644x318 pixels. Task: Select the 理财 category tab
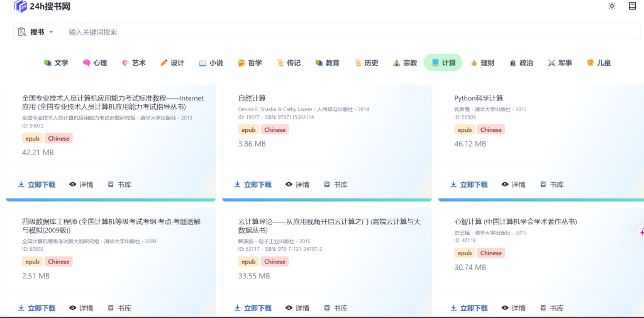482,63
